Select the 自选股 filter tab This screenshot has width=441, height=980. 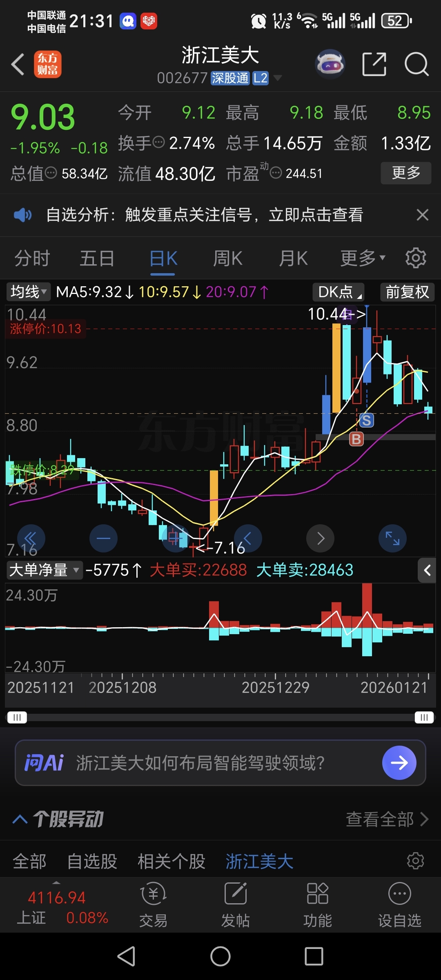[x=92, y=861]
